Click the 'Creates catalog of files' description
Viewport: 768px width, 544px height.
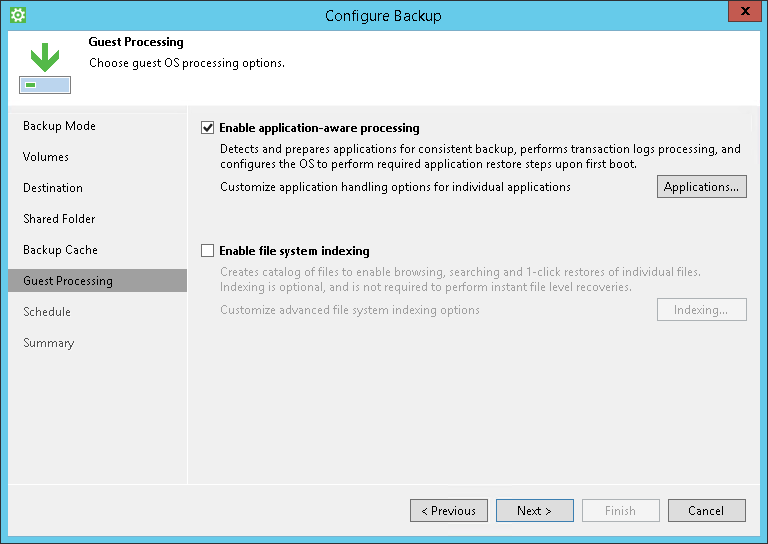point(460,279)
